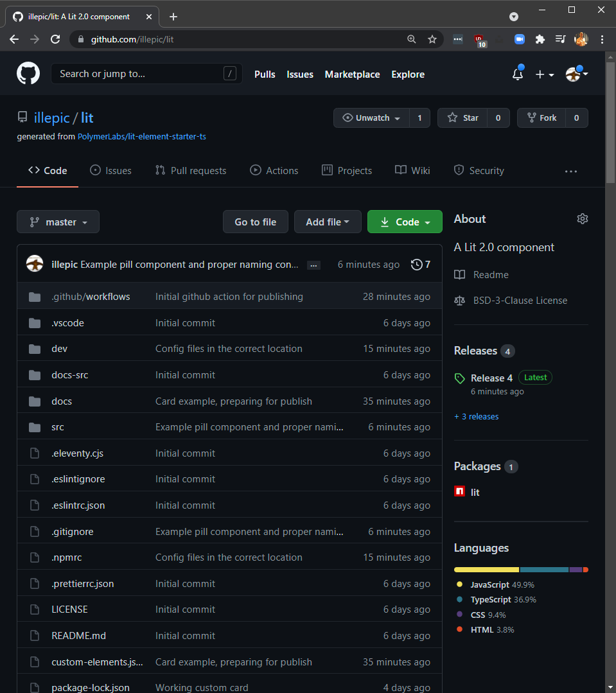Expand the repository tabs overflow menu
616x693 pixels.
571,171
